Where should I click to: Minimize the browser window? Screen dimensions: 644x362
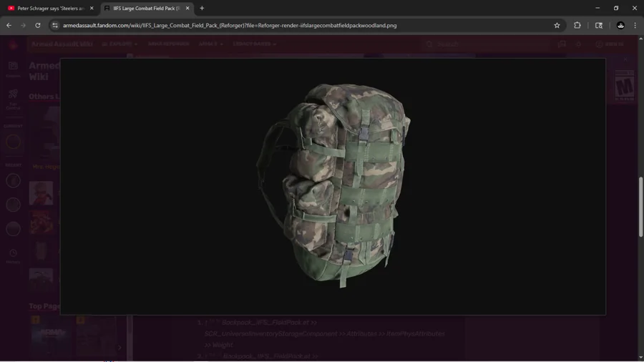(x=597, y=8)
